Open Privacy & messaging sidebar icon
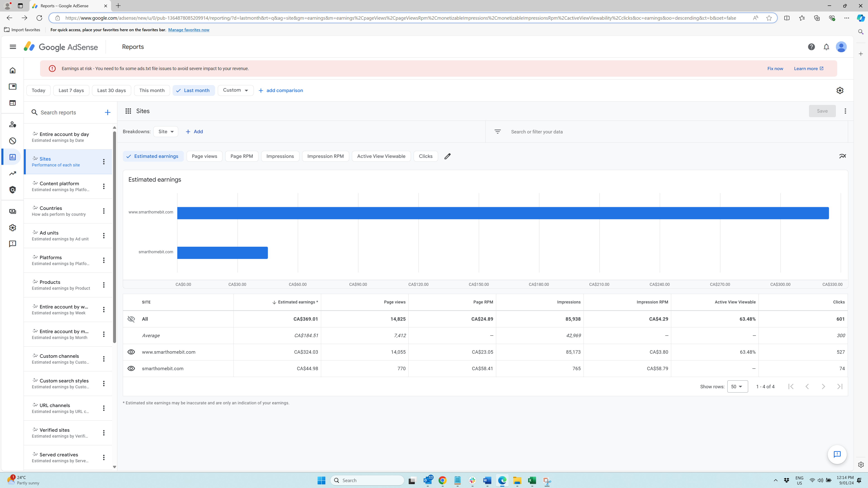 click(x=12, y=124)
